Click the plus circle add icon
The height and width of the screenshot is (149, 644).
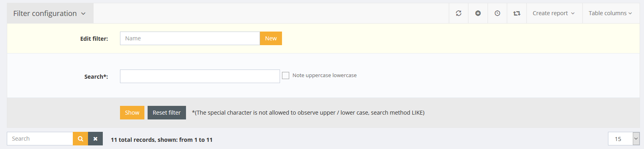478,13
